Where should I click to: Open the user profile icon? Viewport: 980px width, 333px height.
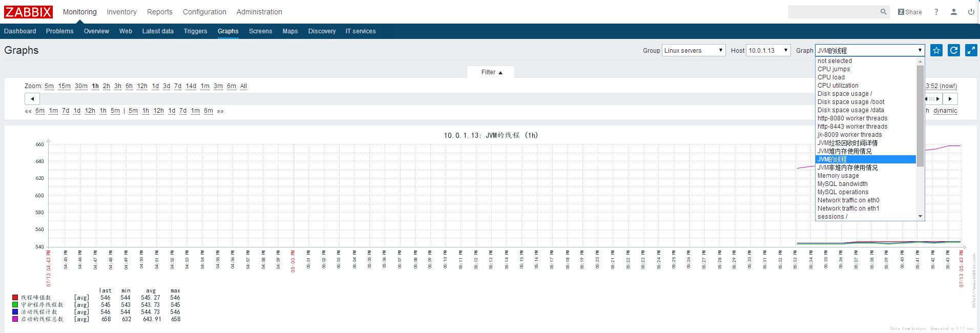(953, 12)
